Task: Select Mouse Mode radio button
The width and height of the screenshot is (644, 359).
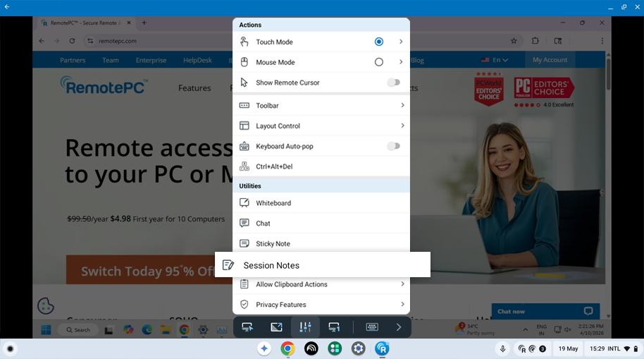Action: click(378, 62)
